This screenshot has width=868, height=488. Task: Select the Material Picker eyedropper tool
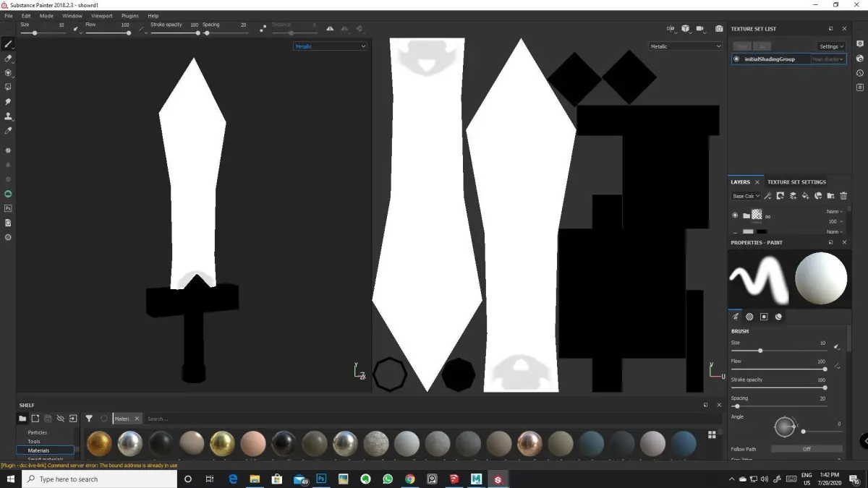click(x=8, y=131)
